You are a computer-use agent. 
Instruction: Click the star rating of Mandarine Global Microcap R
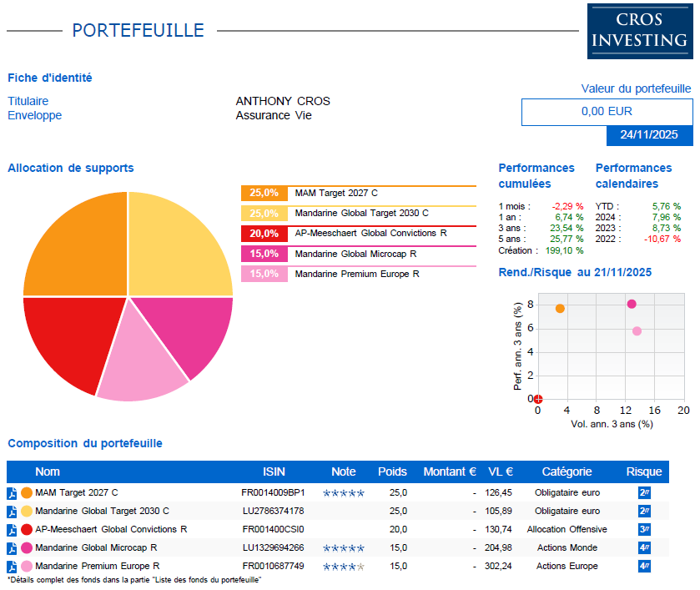(344, 548)
